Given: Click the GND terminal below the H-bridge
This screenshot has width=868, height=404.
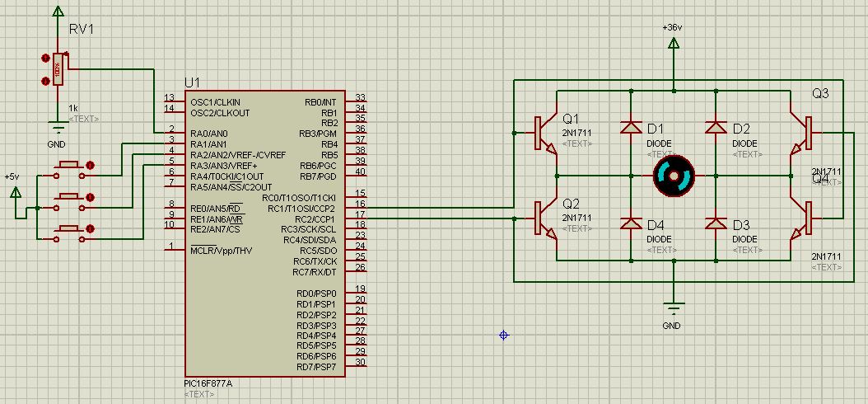Looking at the screenshot, I should 674,307.
